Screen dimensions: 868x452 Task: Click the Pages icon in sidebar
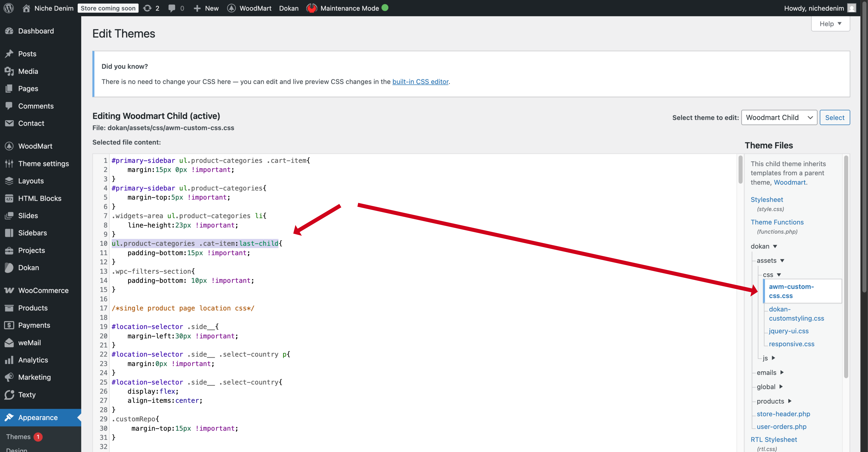tap(9, 89)
